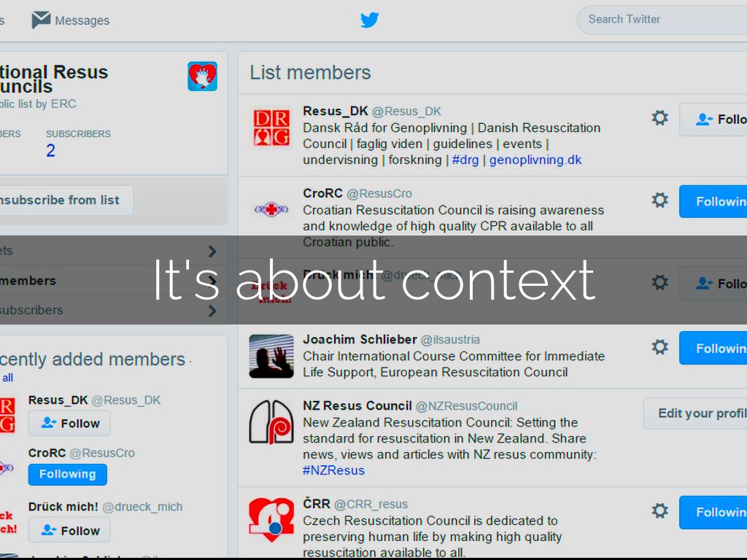Open gear menu for ČRR account

[659, 511]
